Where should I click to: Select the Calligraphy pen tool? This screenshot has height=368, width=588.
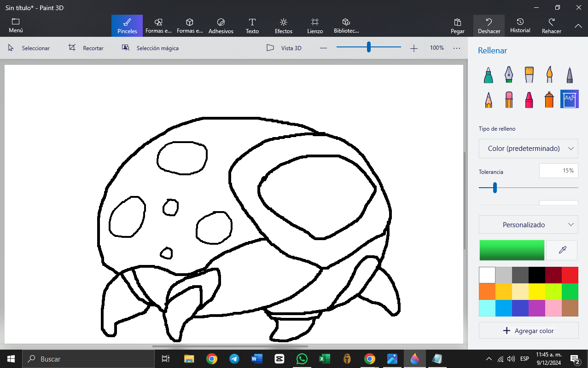(509, 75)
